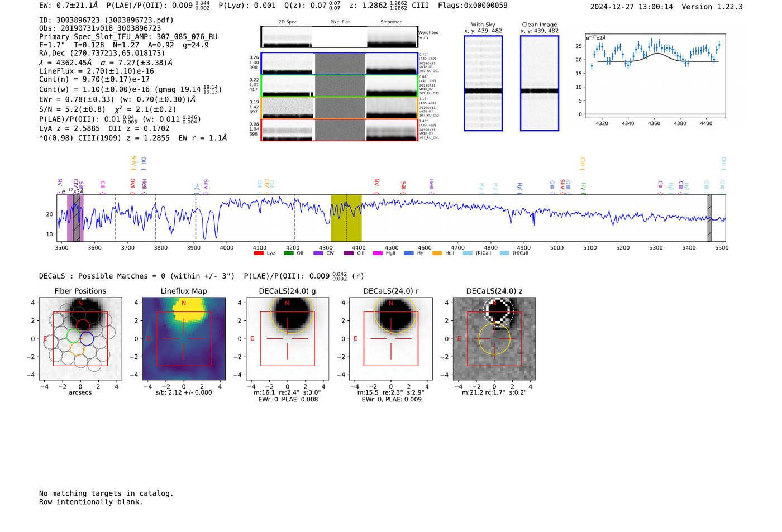This screenshot has height=532, width=782.
Task: Click the orange HeII legend swatch
Action: (437, 253)
